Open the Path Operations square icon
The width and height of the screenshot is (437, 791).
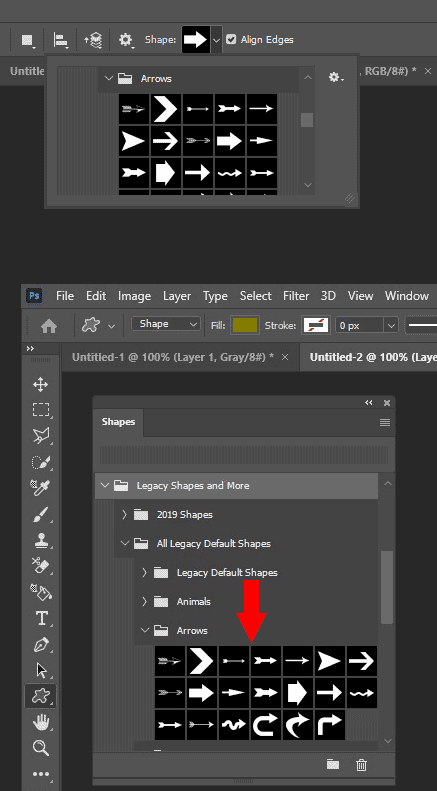[x=28, y=40]
